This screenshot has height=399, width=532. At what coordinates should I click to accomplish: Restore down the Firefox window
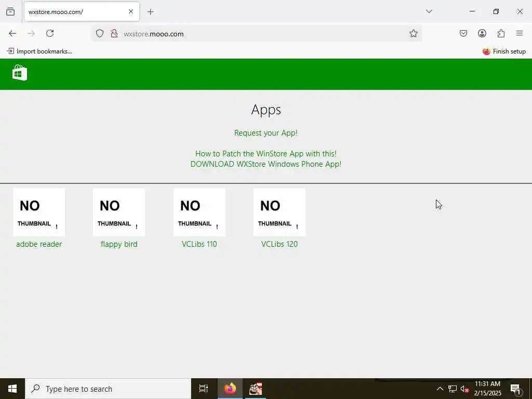pyautogui.click(x=496, y=11)
